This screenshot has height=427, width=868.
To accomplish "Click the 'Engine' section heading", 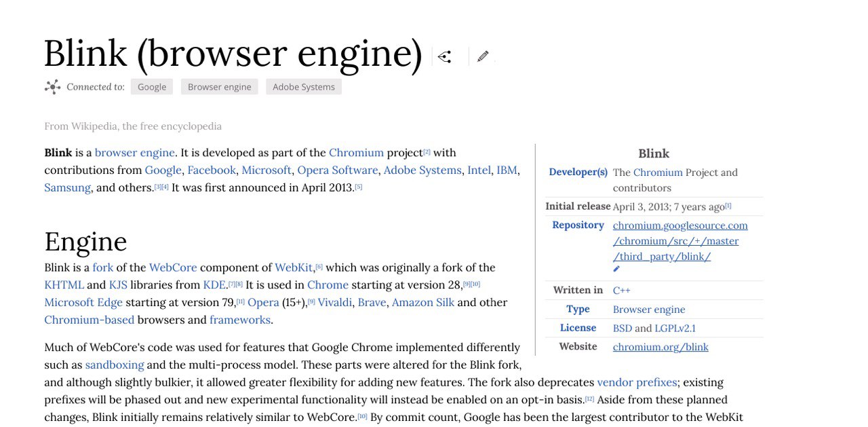I will (x=85, y=242).
